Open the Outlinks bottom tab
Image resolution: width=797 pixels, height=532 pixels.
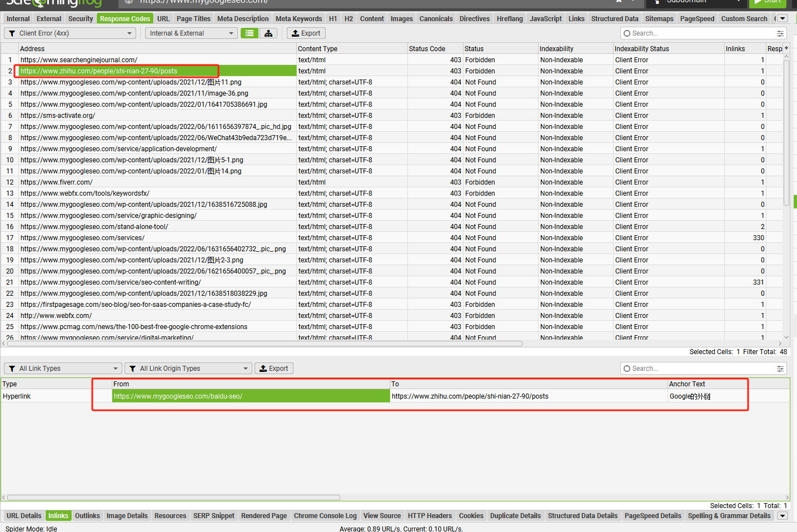(88, 516)
